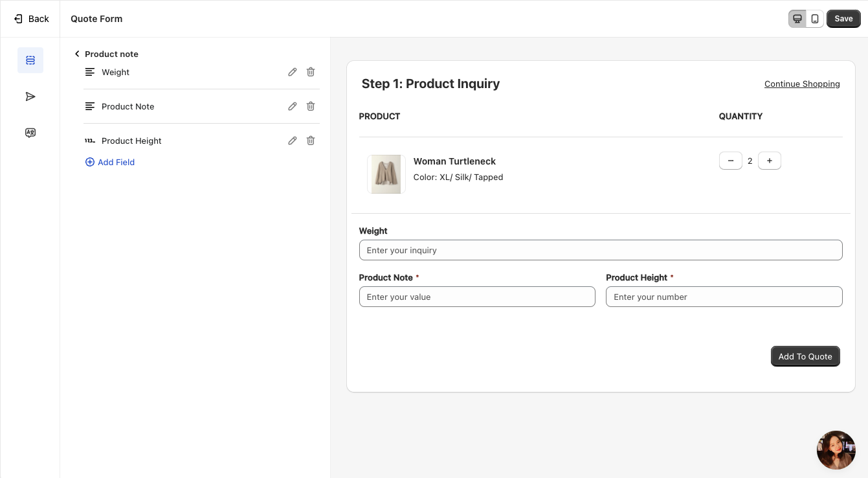This screenshot has height=478, width=868.
Task: Open the form fields sidebar icon
Action: click(x=30, y=60)
